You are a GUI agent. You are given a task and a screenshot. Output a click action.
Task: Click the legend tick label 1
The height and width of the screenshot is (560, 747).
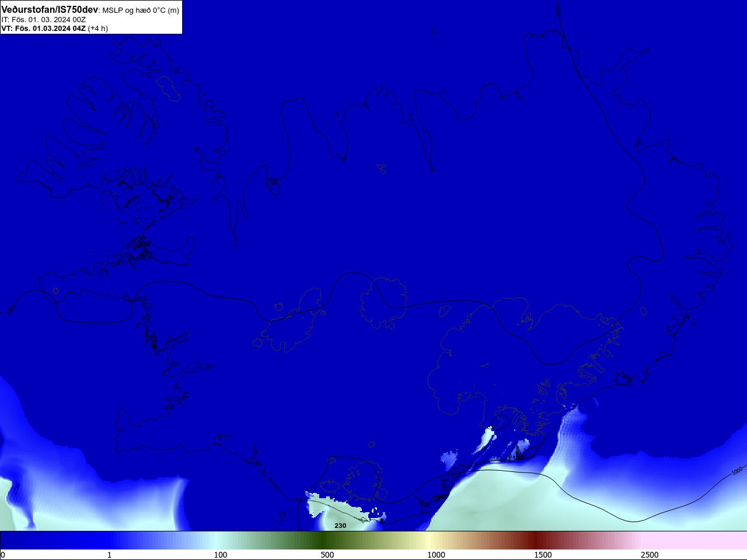[x=109, y=555]
